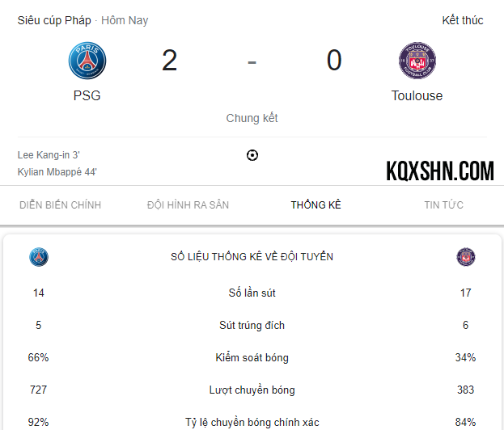504x430 pixels.
Task: Click the PSG team name
Action: click(87, 95)
